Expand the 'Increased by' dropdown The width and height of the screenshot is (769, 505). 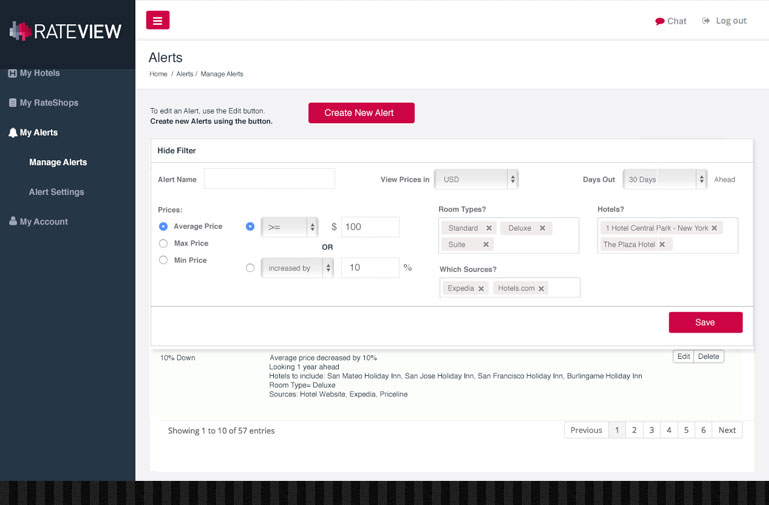click(x=288, y=268)
